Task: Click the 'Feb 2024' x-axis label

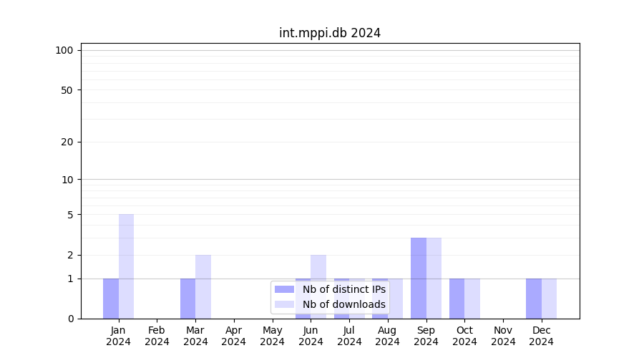Action: (157, 336)
